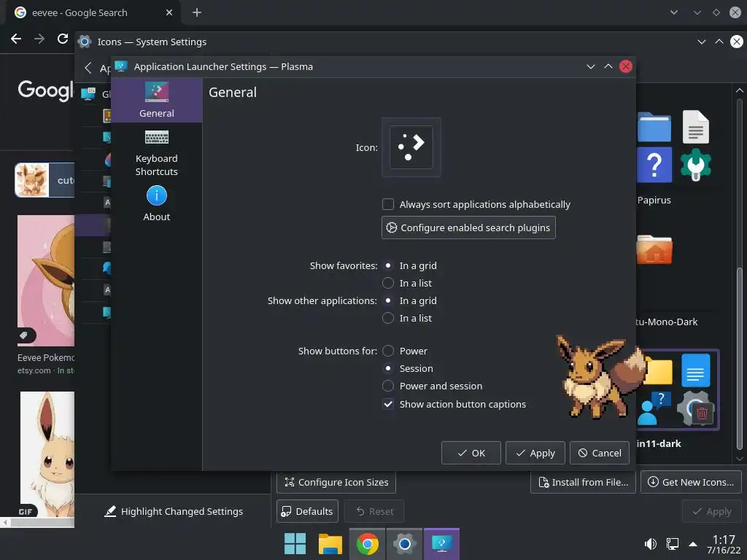
Task: Close the System Settings window
Action: (737, 42)
